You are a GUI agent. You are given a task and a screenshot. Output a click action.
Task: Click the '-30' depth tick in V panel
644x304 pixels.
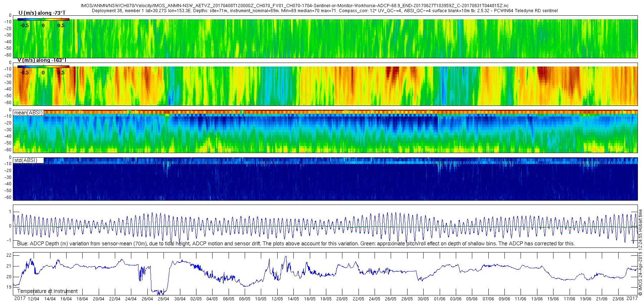[8, 83]
